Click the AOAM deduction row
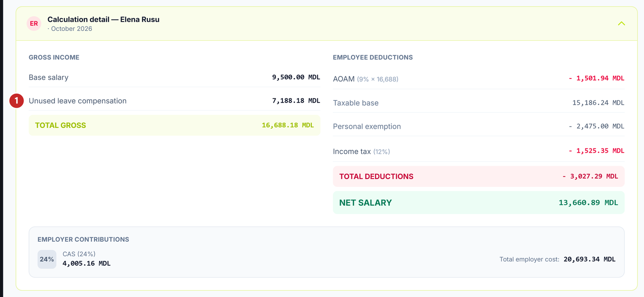 point(479,79)
